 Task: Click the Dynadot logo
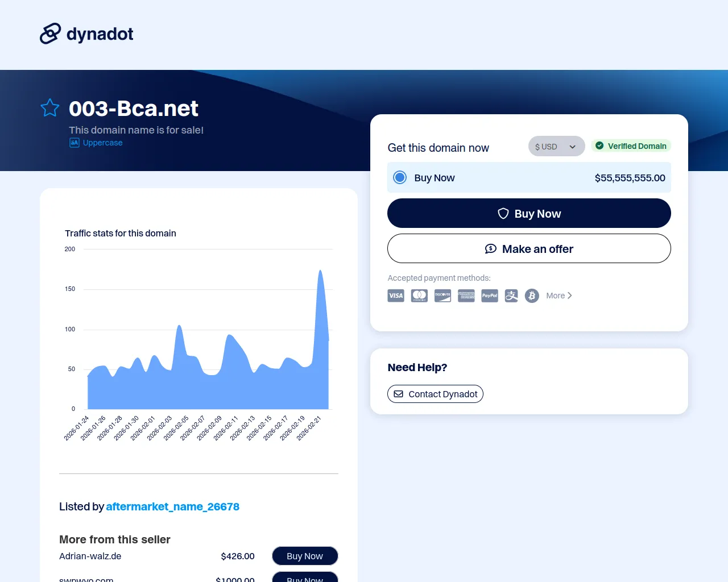(86, 34)
